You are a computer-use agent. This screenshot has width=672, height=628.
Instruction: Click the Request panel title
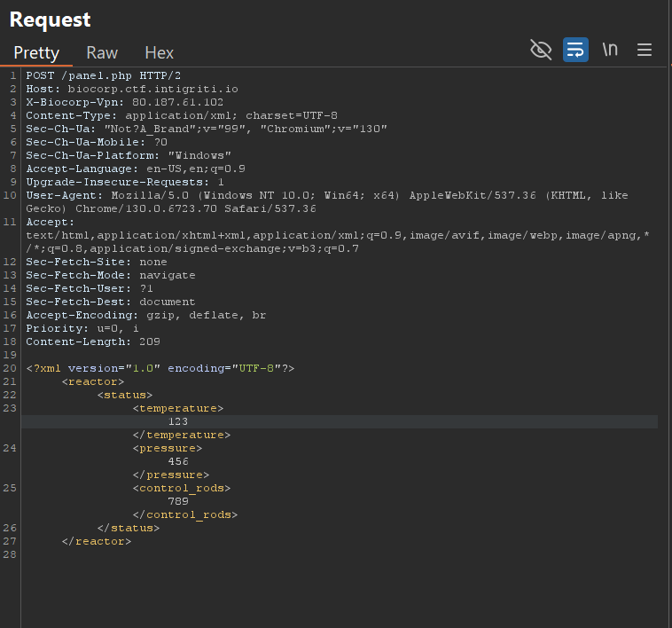click(x=51, y=19)
